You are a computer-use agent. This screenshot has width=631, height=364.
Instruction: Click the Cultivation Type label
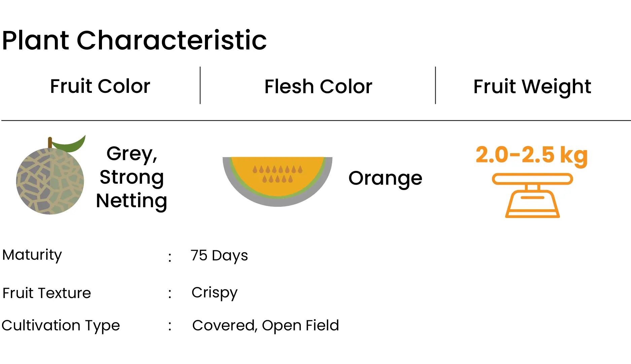click(x=61, y=326)
